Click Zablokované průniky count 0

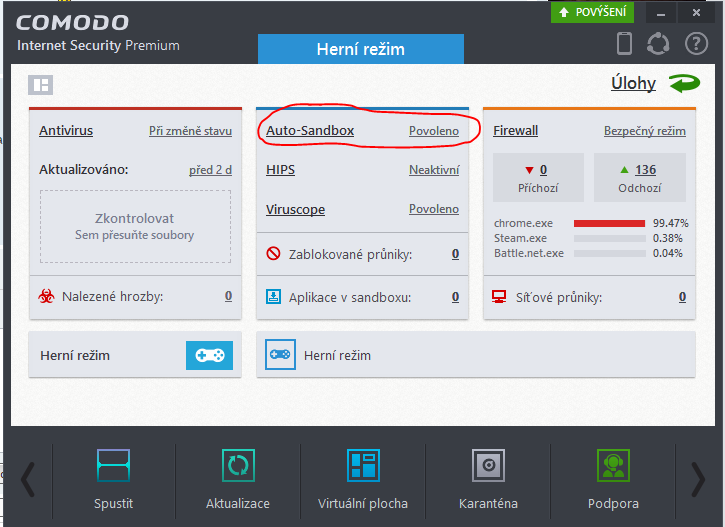(x=455, y=254)
